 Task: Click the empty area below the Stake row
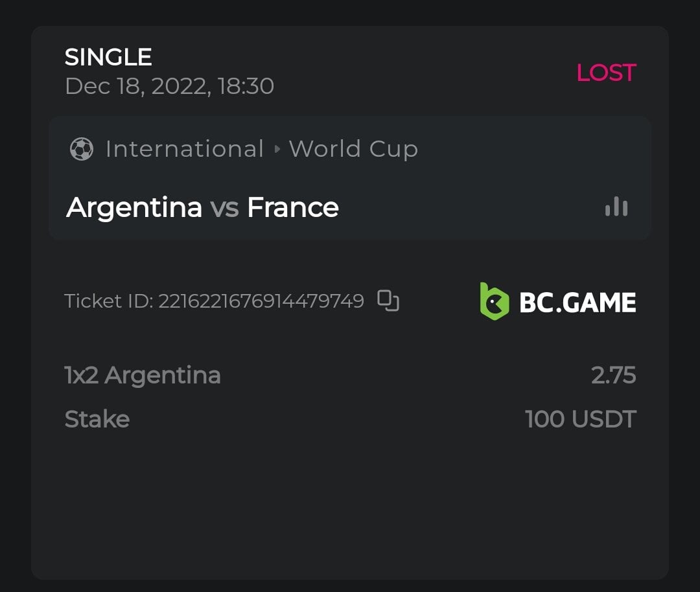pyautogui.click(x=350, y=505)
